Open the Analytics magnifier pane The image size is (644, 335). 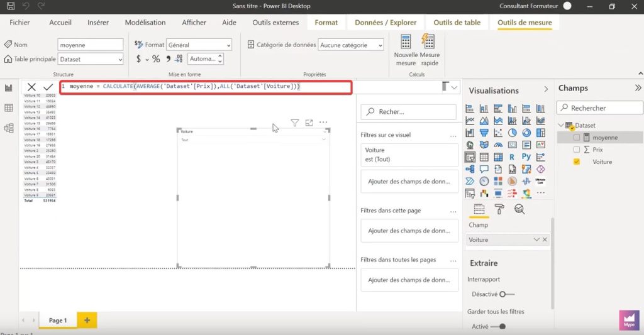pyautogui.click(x=519, y=209)
